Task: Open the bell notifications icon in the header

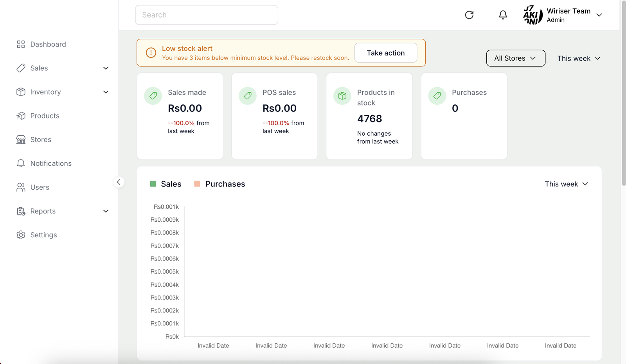Action: pyautogui.click(x=503, y=15)
